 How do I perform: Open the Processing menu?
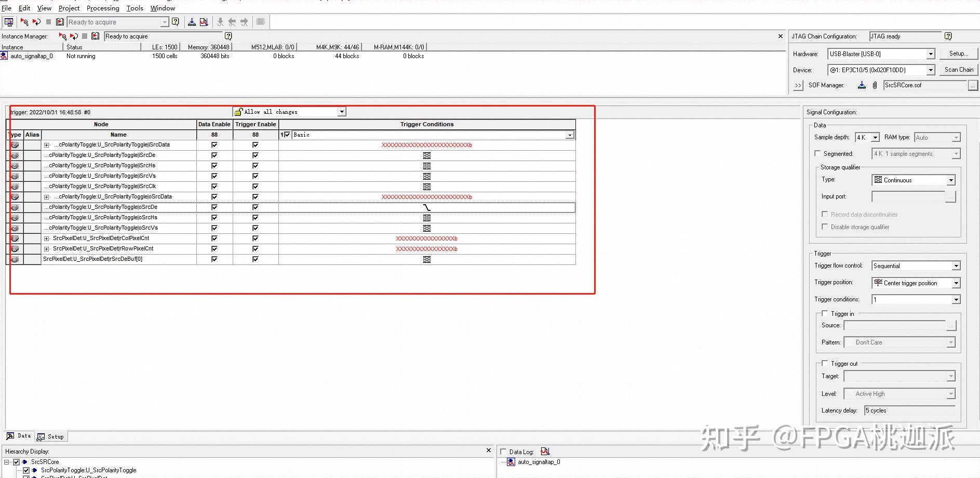tap(103, 8)
